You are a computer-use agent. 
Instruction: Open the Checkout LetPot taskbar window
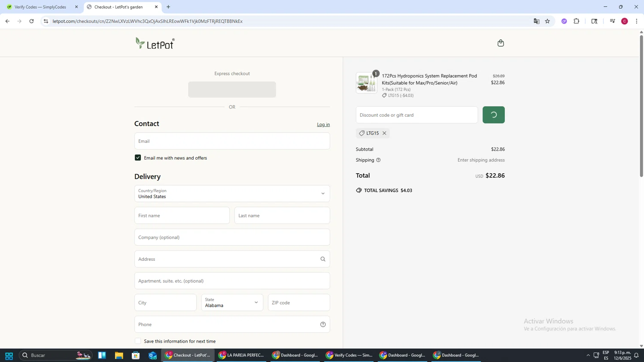(x=188, y=356)
